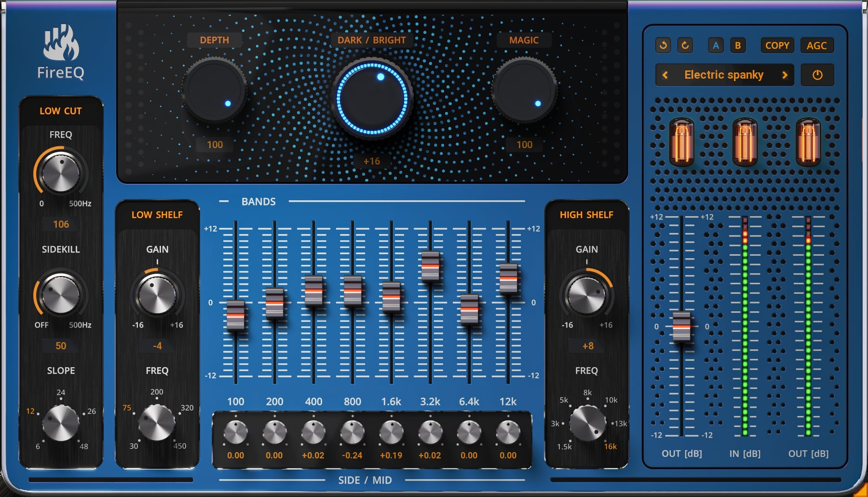Select the A preset state
This screenshot has width=868, height=497.
[x=715, y=45]
